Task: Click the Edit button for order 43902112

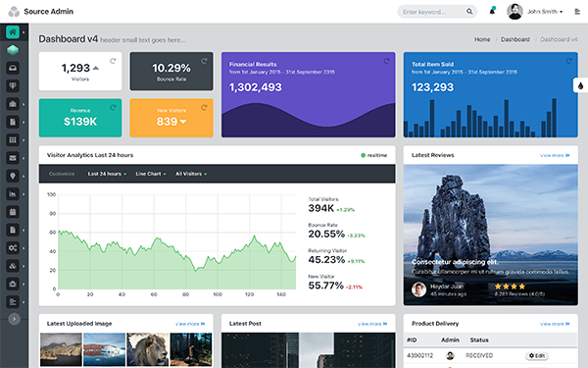Action: (x=537, y=355)
